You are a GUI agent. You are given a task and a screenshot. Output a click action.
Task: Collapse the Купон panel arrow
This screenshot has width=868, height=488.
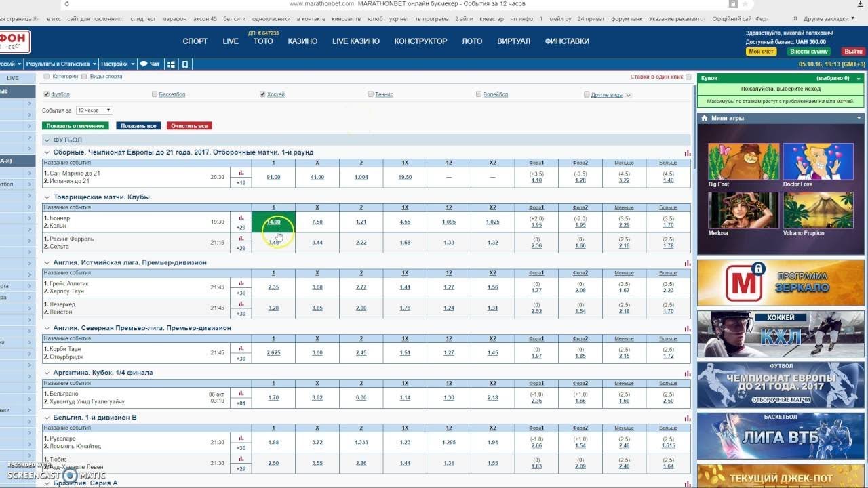point(858,78)
